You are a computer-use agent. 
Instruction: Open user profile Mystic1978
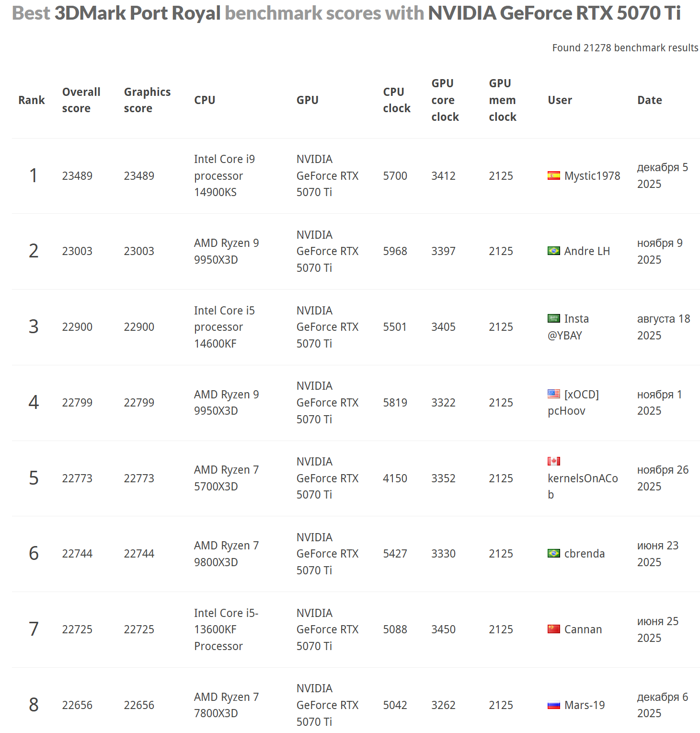(592, 176)
